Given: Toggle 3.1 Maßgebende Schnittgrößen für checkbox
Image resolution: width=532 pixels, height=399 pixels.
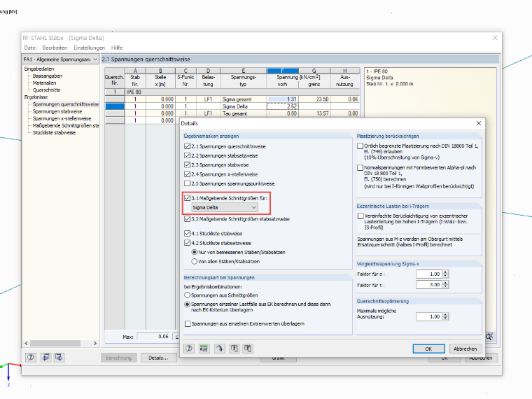Looking at the screenshot, I should click(x=187, y=198).
